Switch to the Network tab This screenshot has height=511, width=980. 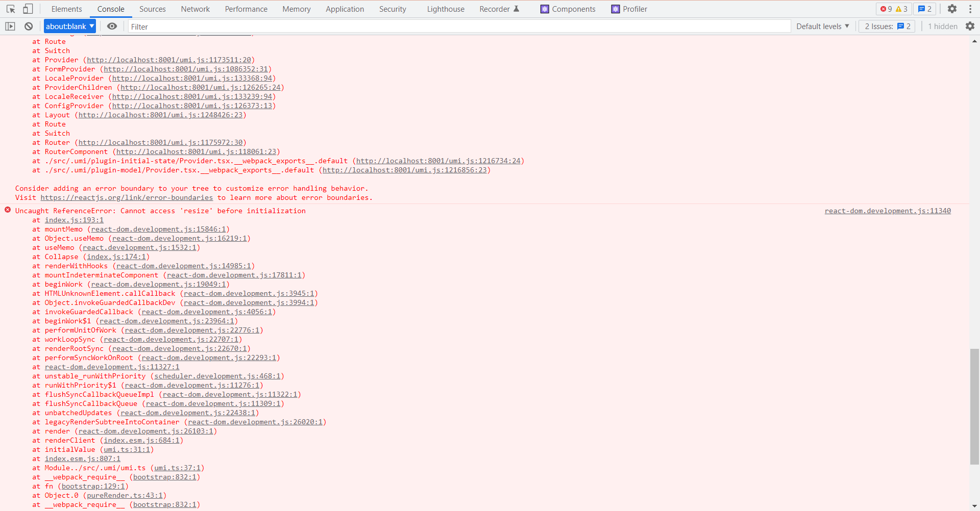pyautogui.click(x=195, y=9)
